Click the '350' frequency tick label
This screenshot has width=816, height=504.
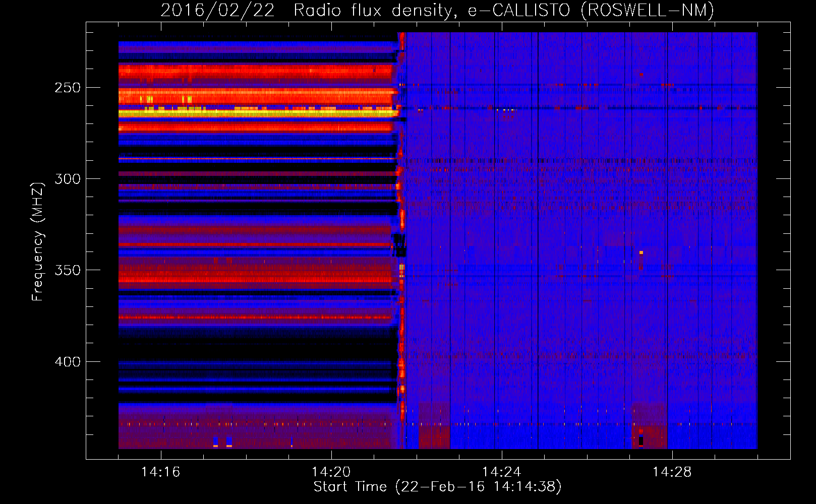[x=68, y=271]
